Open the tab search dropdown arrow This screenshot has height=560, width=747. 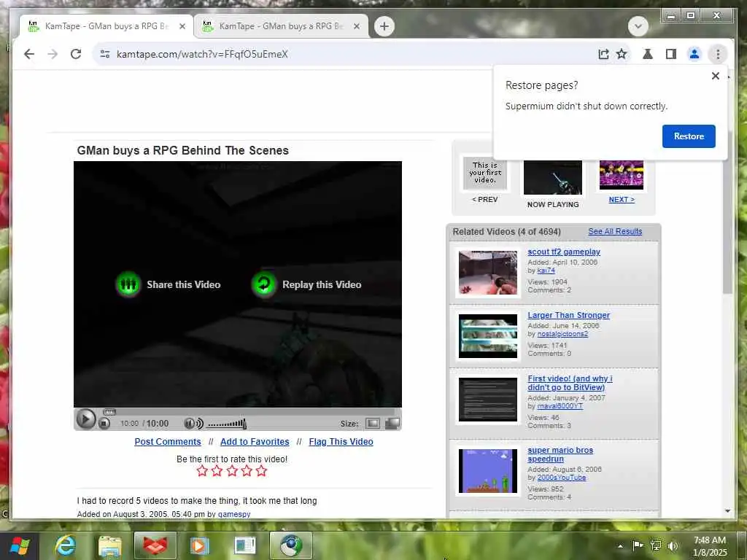(x=638, y=26)
